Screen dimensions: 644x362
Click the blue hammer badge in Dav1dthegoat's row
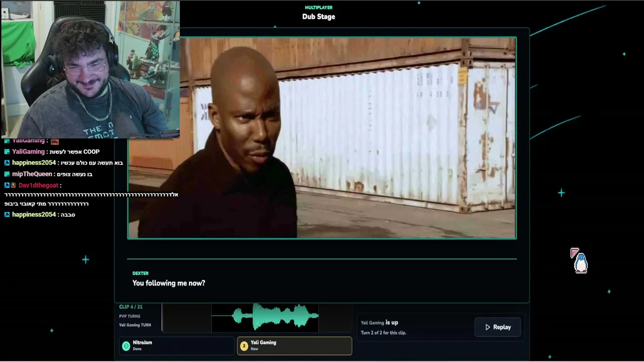tap(7, 186)
